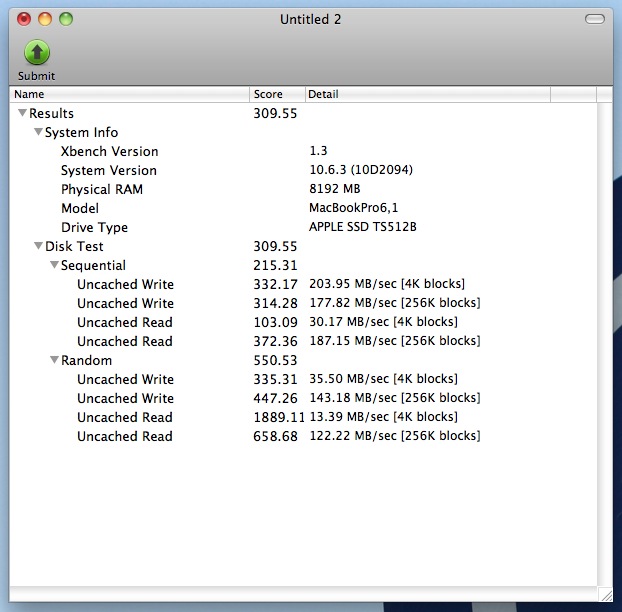Select Uncached Write row scoring 335.31
Viewport: 622px width, 612px height.
(303, 379)
